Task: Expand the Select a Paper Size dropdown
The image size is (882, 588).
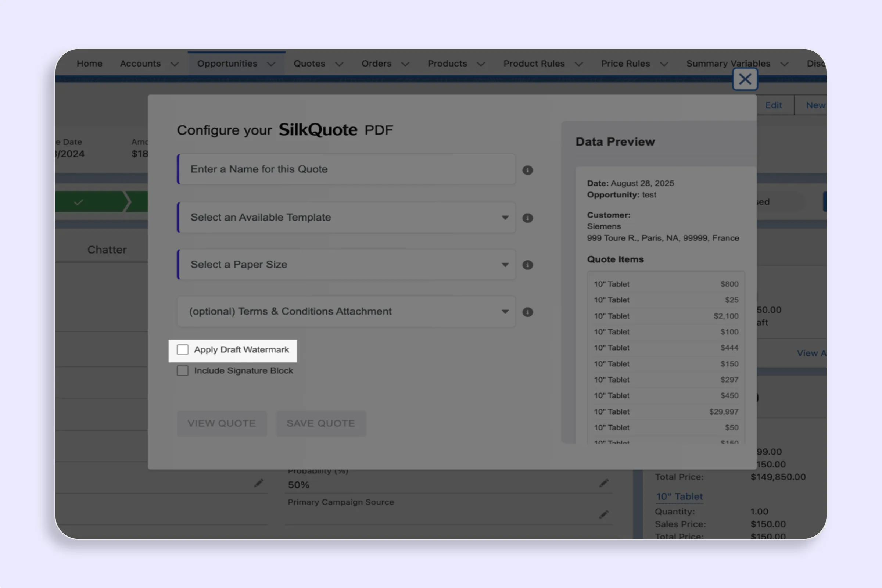Action: coord(347,265)
